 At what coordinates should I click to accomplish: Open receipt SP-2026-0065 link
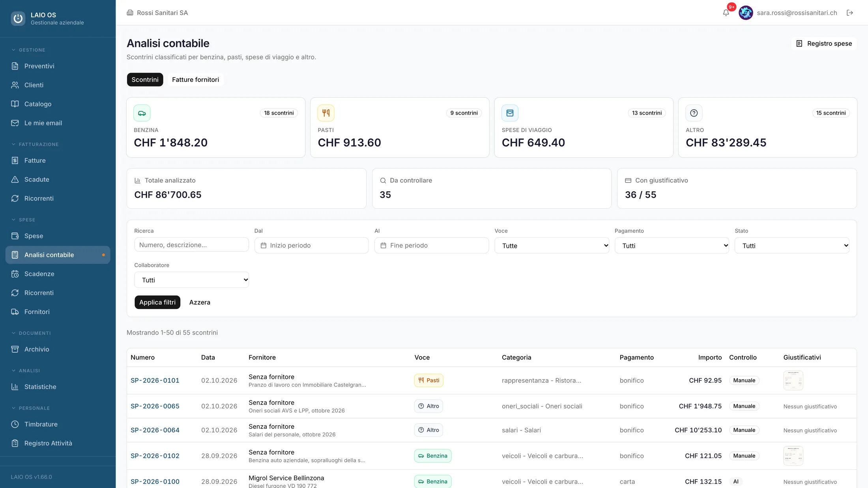tap(155, 406)
